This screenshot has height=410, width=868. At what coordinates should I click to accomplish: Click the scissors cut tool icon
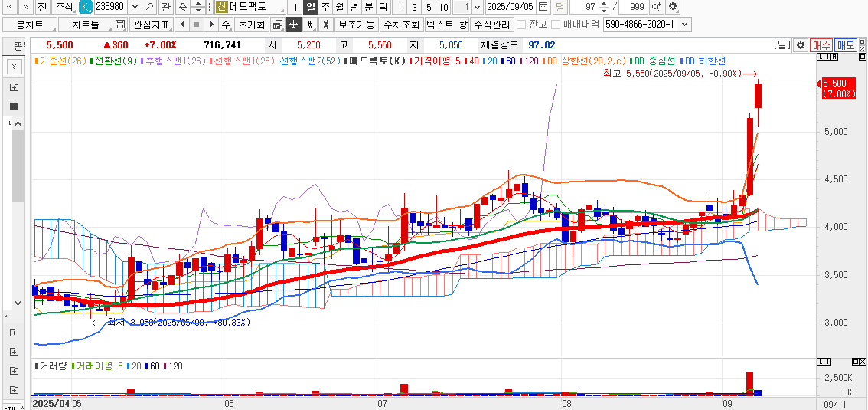pos(326,24)
